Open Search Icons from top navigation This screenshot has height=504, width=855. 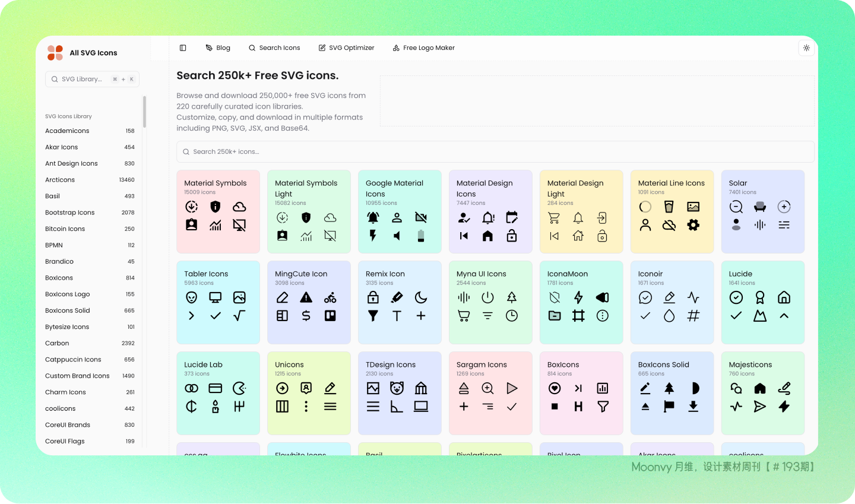click(274, 48)
